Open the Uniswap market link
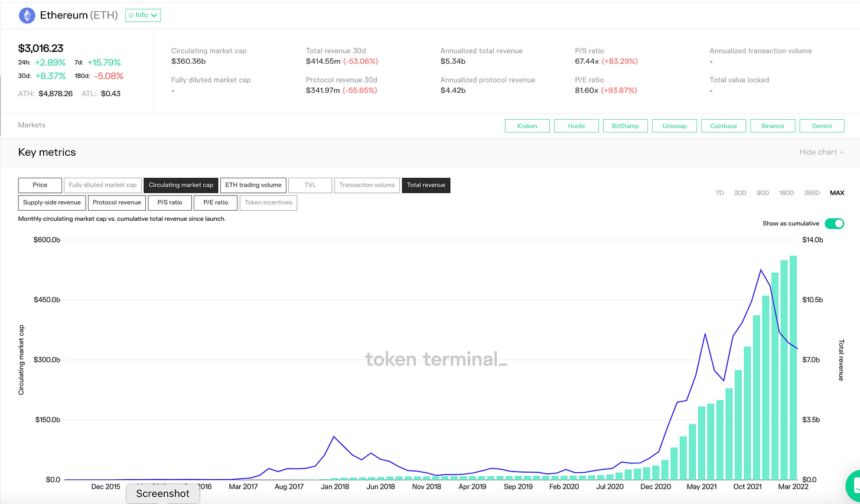 pyautogui.click(x=674, y=126)
